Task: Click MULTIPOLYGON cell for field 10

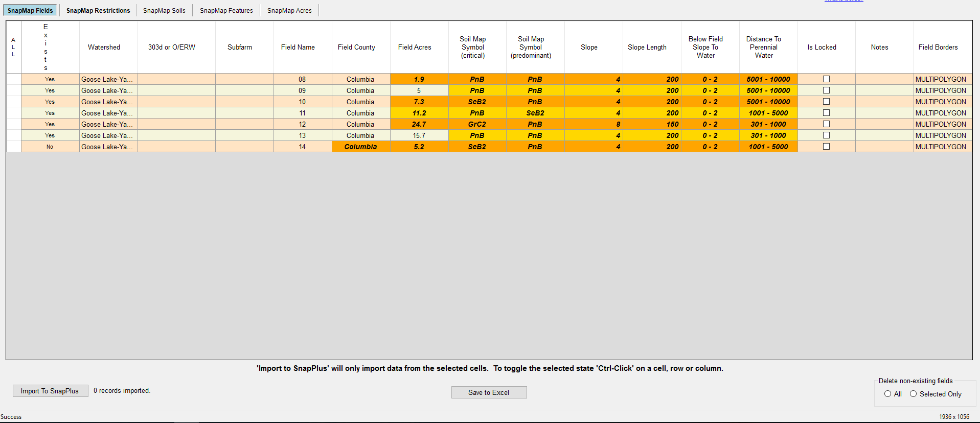Action: coord(943,102)
